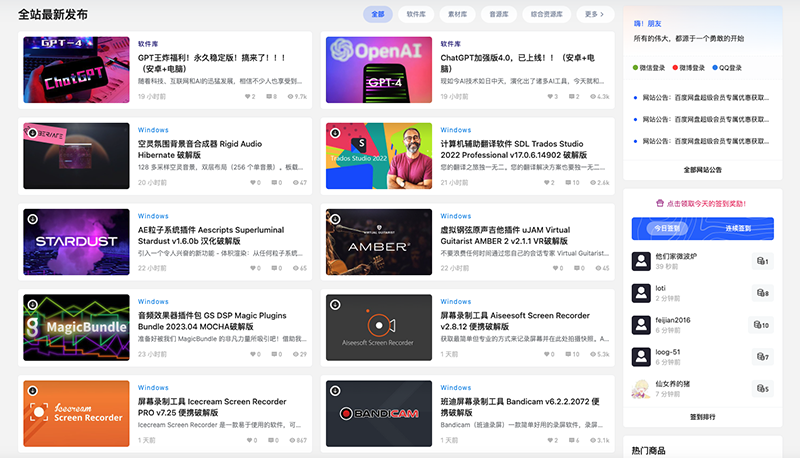Open the SDL Trados Studio 2022 title
Screen dimensions: 800x458
pyautogui.click(x=514, y=149)
